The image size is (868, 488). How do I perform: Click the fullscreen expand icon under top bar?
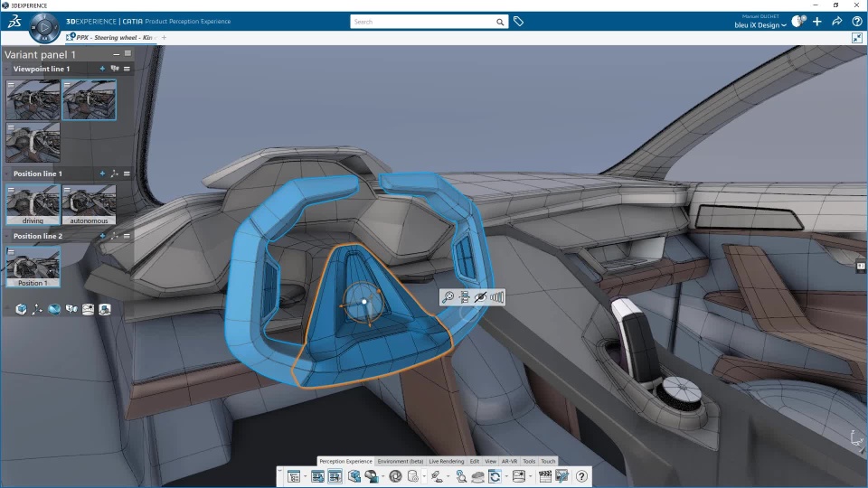(857, 38)
